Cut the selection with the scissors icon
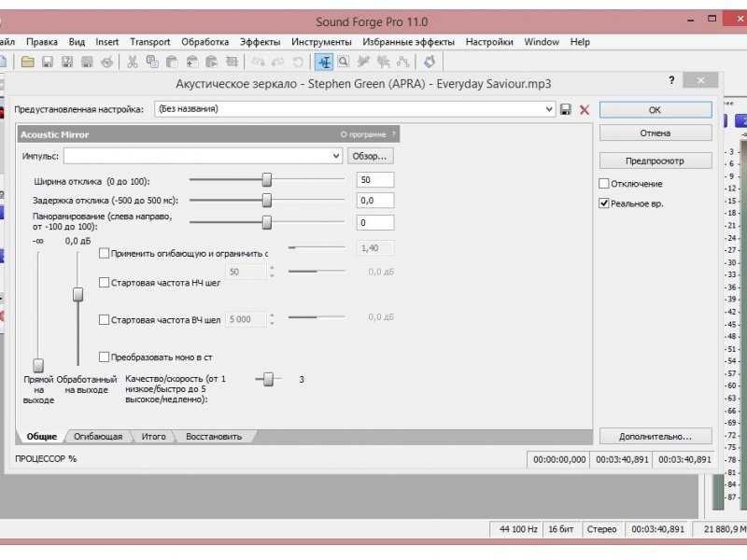The height and width of the screenshot is (560, 747). [133, 62]
